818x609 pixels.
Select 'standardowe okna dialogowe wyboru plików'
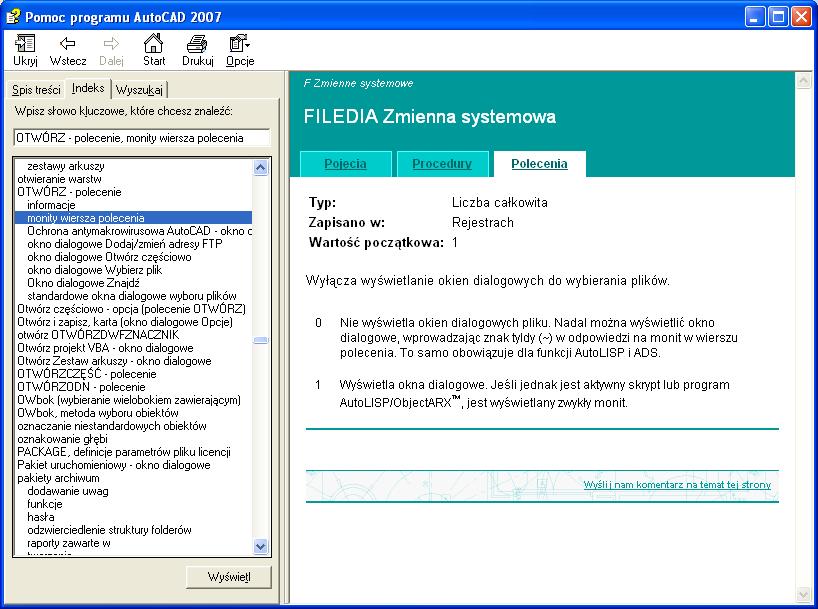[x=131, y=296]
